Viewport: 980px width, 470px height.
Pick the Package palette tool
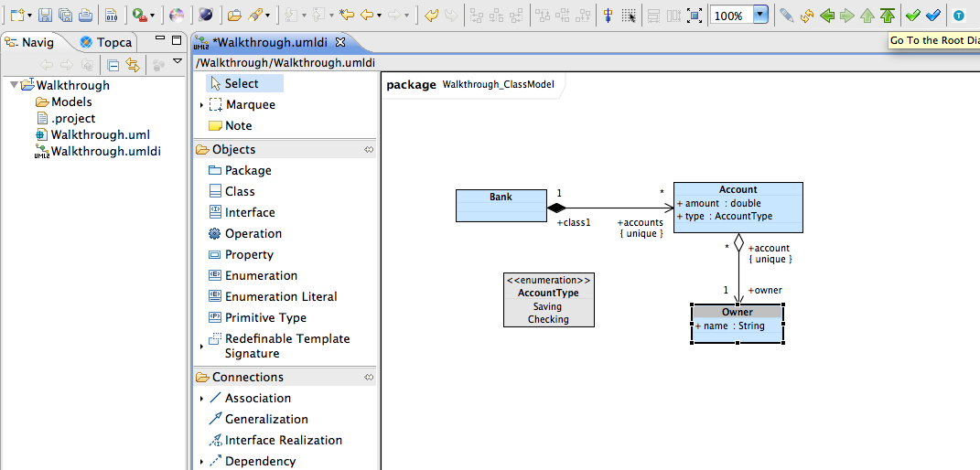[240, 170]
